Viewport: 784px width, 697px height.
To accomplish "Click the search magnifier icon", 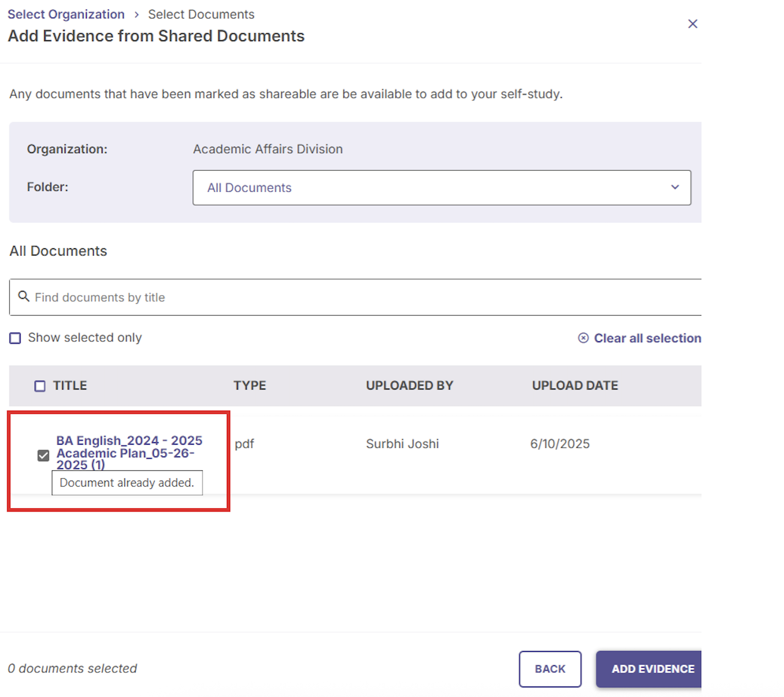I will tap(24, 296).
